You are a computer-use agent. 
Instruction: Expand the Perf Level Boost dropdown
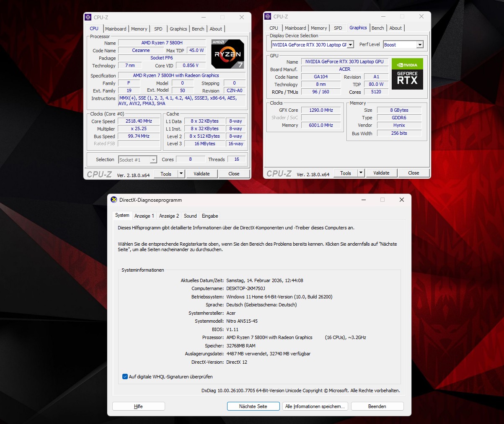(420, 45)
